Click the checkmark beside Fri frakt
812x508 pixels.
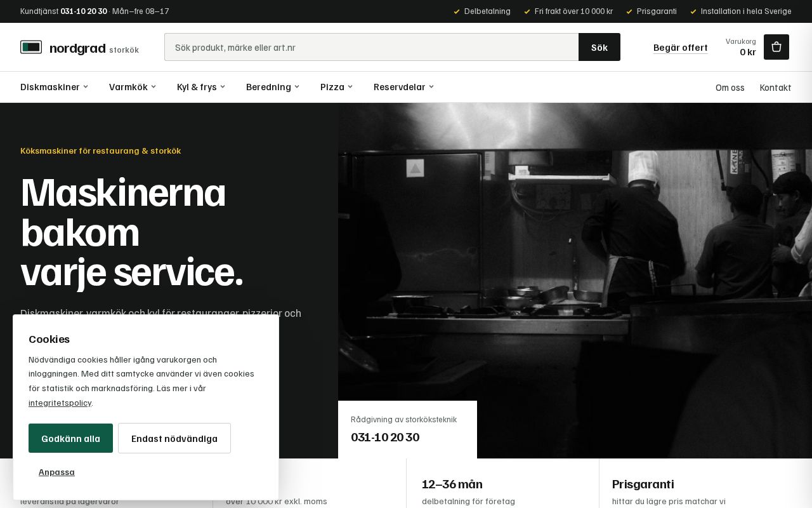click(527, 11)
